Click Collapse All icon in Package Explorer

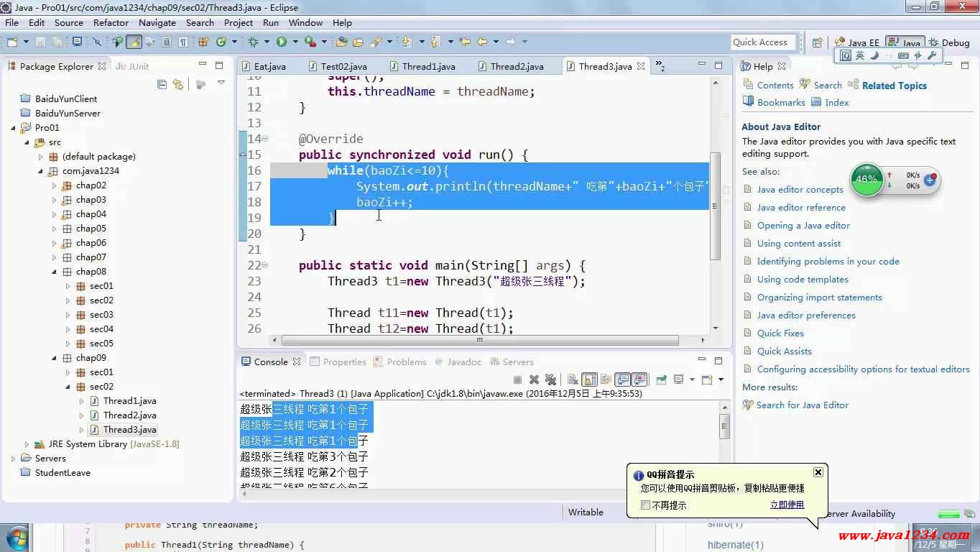(162, 84)
